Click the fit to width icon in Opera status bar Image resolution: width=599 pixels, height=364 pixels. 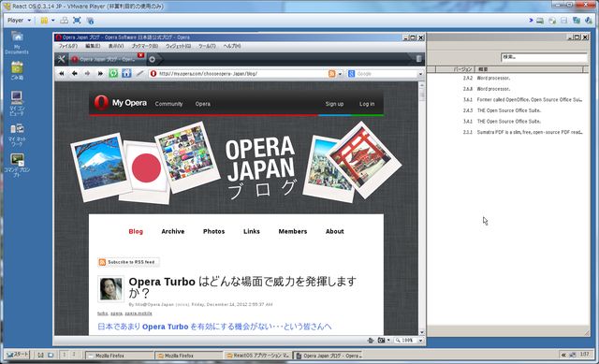coord(371,340)
